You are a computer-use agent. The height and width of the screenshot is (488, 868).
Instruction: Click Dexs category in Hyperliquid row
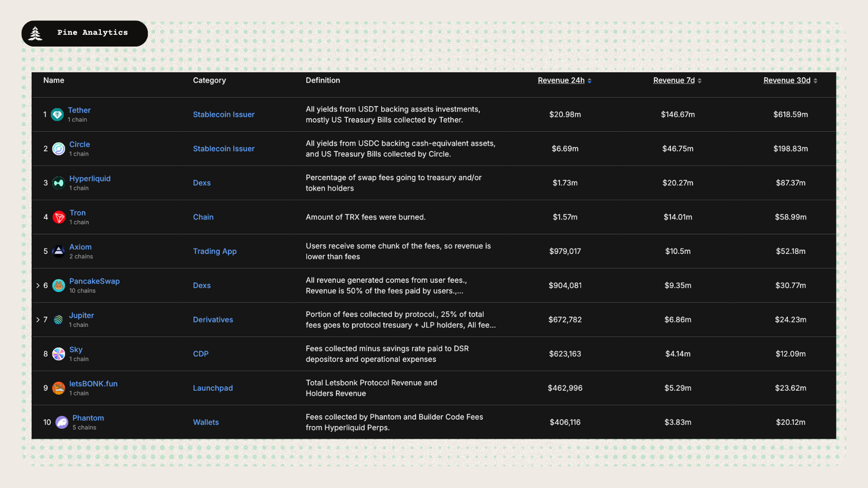pos(202,183)
